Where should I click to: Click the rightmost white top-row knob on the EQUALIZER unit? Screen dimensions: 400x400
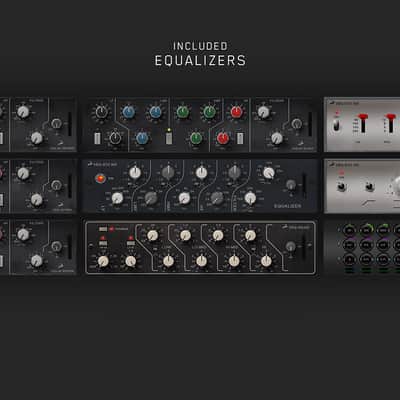pyautogui.click(x=269, y=173)
